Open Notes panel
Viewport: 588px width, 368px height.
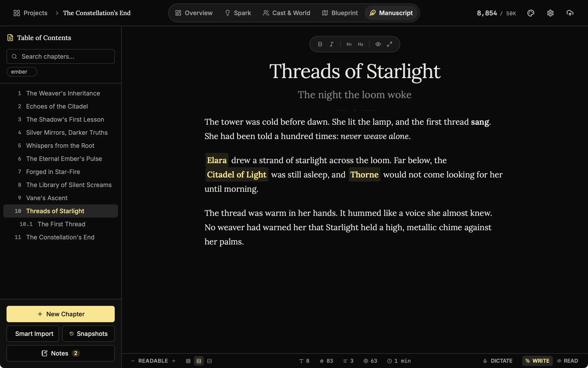click(x=60, y=353)
